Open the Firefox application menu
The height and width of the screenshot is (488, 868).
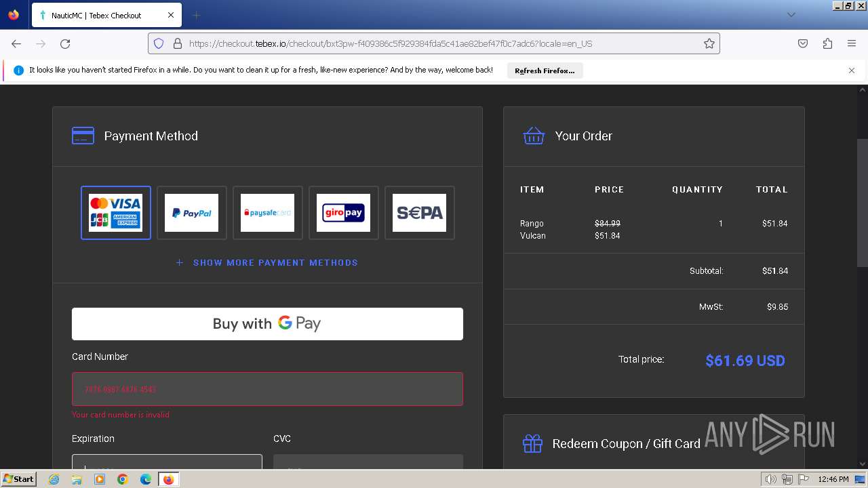point(852,43)
